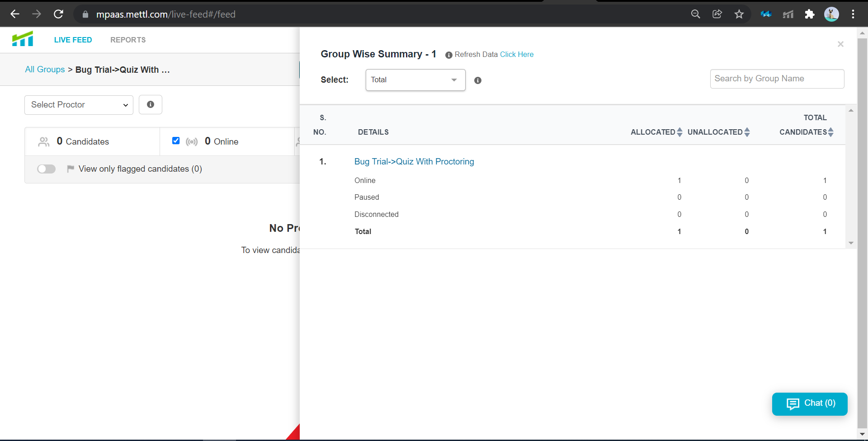Toggle View only flagged candidates switch
This screenshot has height=441, width=868.
point(46,169)
